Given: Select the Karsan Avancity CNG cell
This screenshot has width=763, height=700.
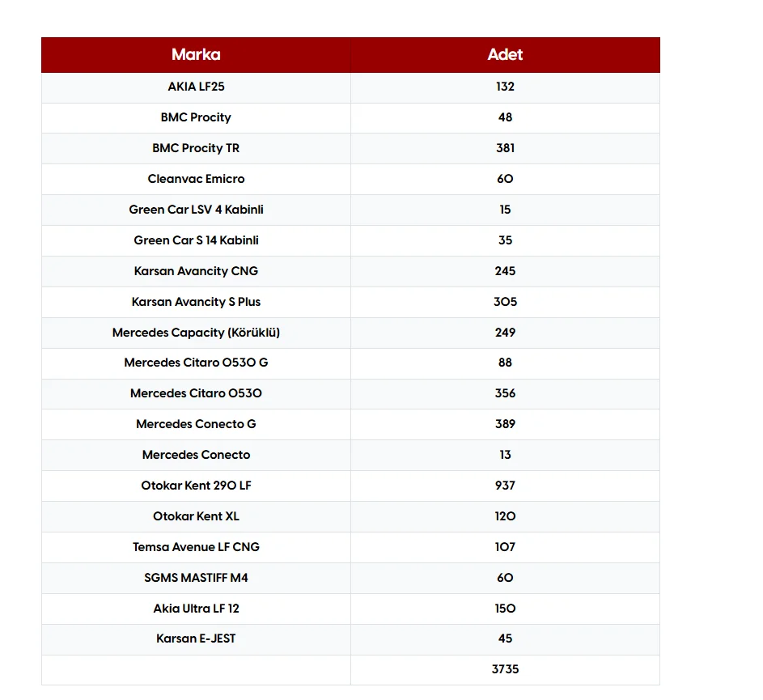Looking at the screenshot, I should [x=196, y=271].
